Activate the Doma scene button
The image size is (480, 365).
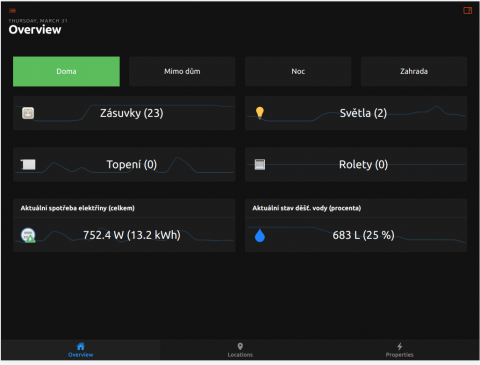click(x=66, y=71)
